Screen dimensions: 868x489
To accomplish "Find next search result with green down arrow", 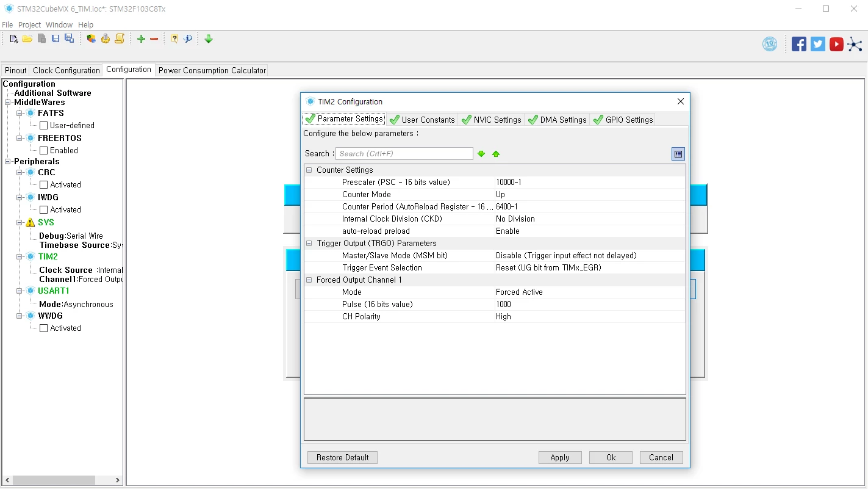I will (x=481, y=154).
